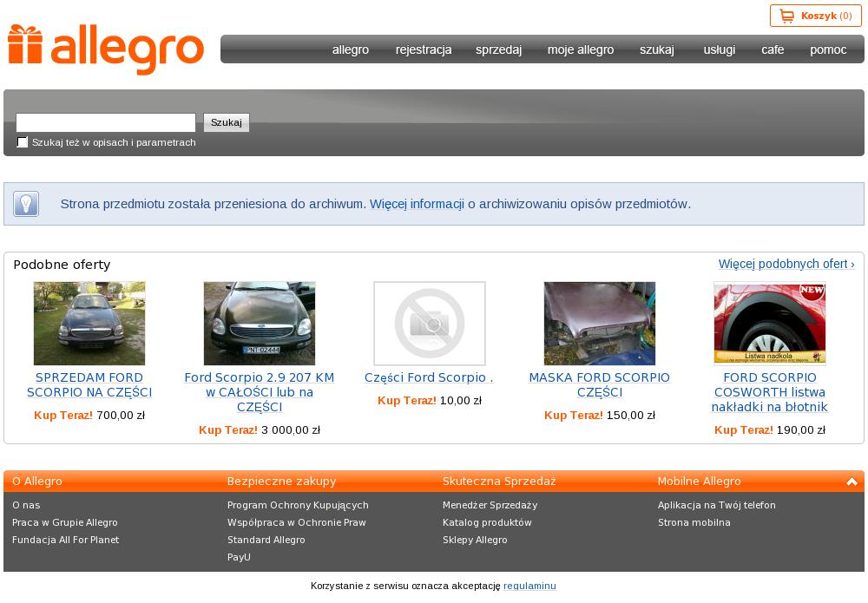This screenshot has width=868, height=603.
Task: Click the 'Bezpieczne zakupy' footer heading
Action: coord(282,482)
